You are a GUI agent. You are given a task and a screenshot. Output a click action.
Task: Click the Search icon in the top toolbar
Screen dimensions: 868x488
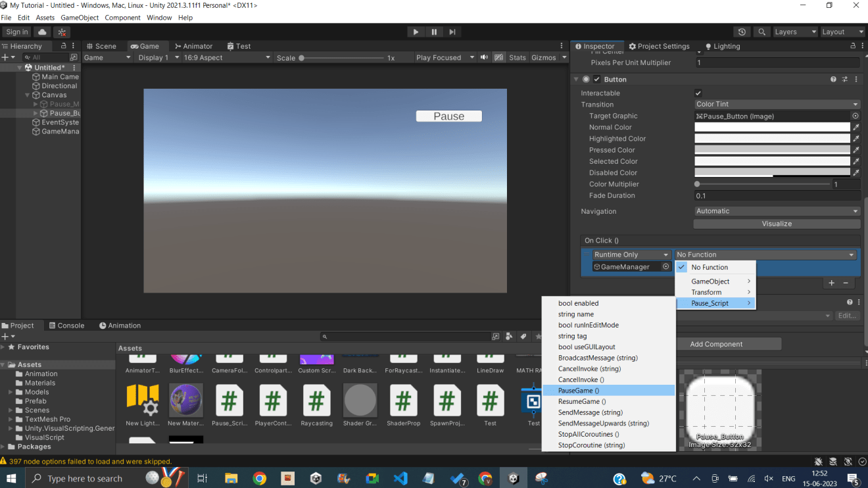click(760, 31)
